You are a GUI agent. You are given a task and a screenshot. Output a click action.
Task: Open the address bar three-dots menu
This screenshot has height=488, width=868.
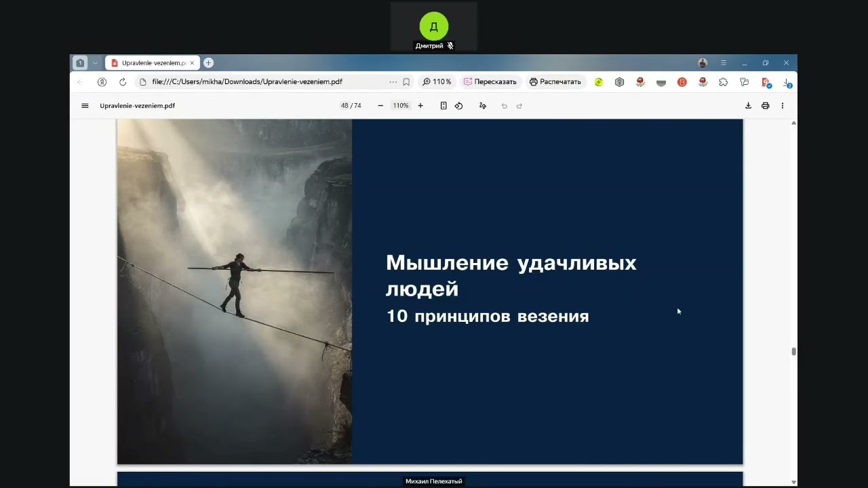[393, 82]
